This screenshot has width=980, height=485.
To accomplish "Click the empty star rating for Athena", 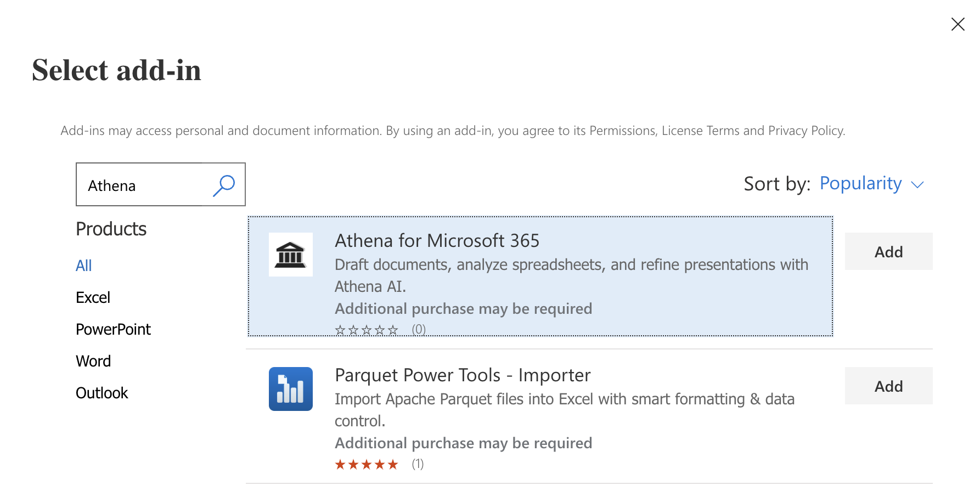I will pos(367,330).
